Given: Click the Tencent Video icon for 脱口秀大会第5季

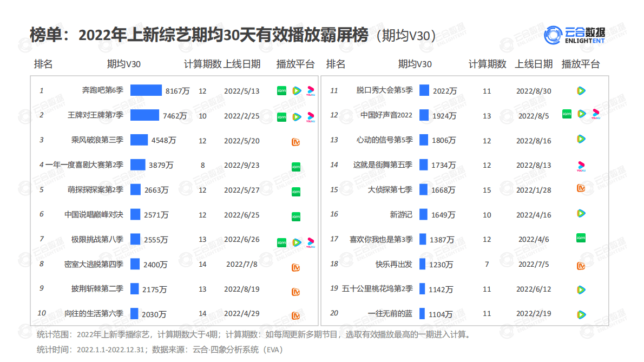Looking at the screenshot, I should (582, 91).
